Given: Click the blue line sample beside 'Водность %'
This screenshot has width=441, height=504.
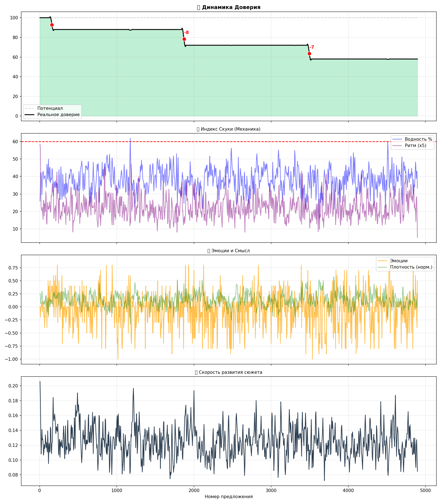Looking at the screenshot, I should (x=397, y=139).
